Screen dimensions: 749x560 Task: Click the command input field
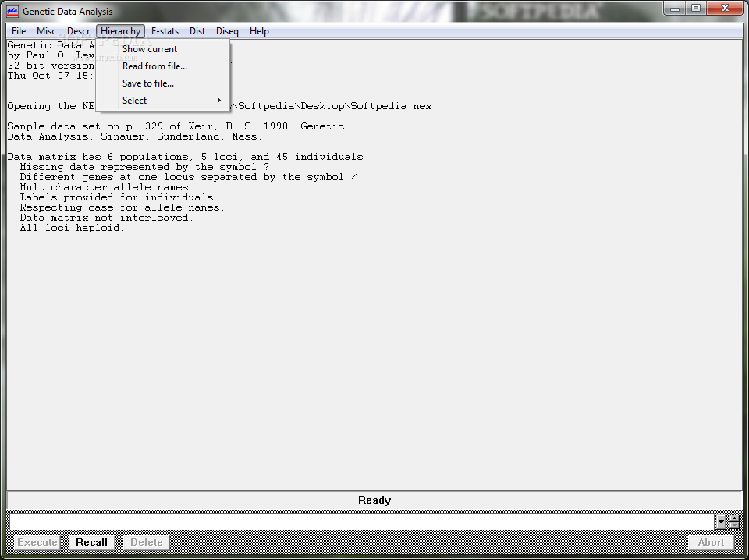tap(361, 522)
